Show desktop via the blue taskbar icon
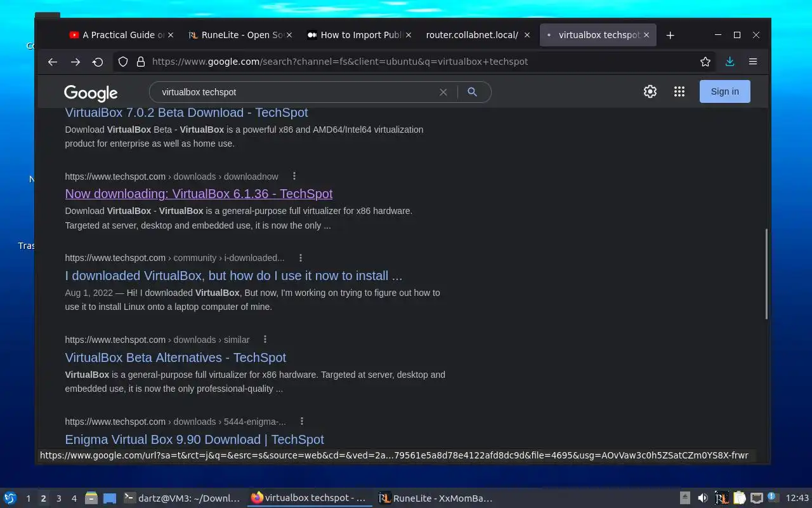812x508 pixels. tap(110, 498)
